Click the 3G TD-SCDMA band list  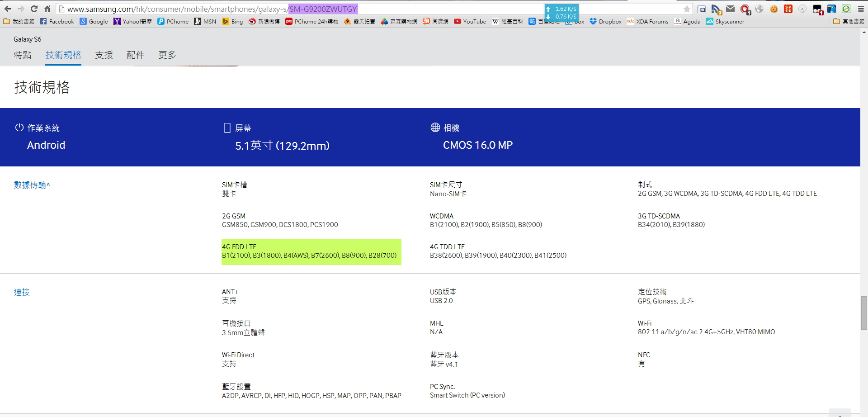click(671, 225)
